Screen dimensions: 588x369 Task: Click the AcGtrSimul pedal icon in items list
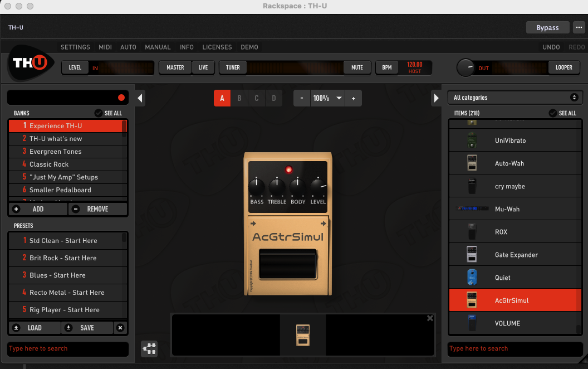coord(472,300)
